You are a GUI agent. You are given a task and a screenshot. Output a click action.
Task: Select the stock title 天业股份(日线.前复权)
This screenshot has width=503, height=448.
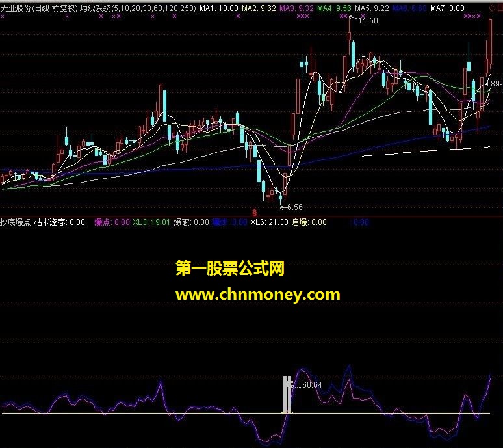[x=39, y=8]
